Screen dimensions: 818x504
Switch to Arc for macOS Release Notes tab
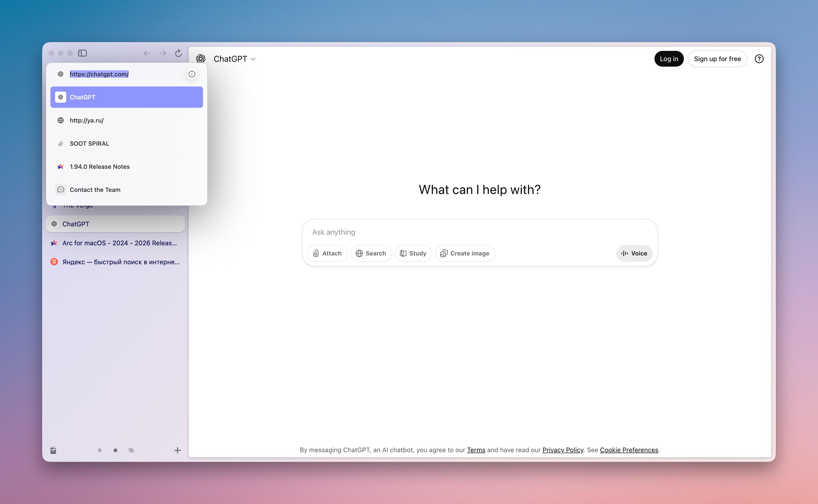(115, 243)
